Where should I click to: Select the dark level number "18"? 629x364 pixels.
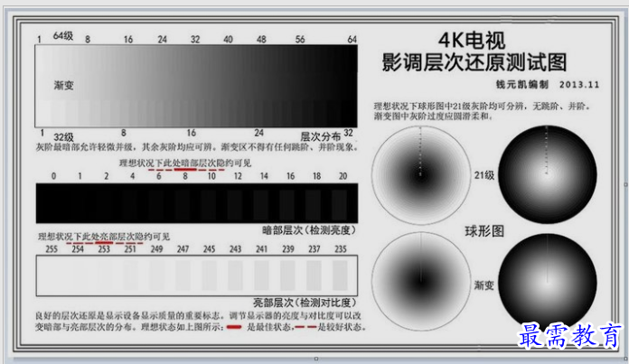317,176
